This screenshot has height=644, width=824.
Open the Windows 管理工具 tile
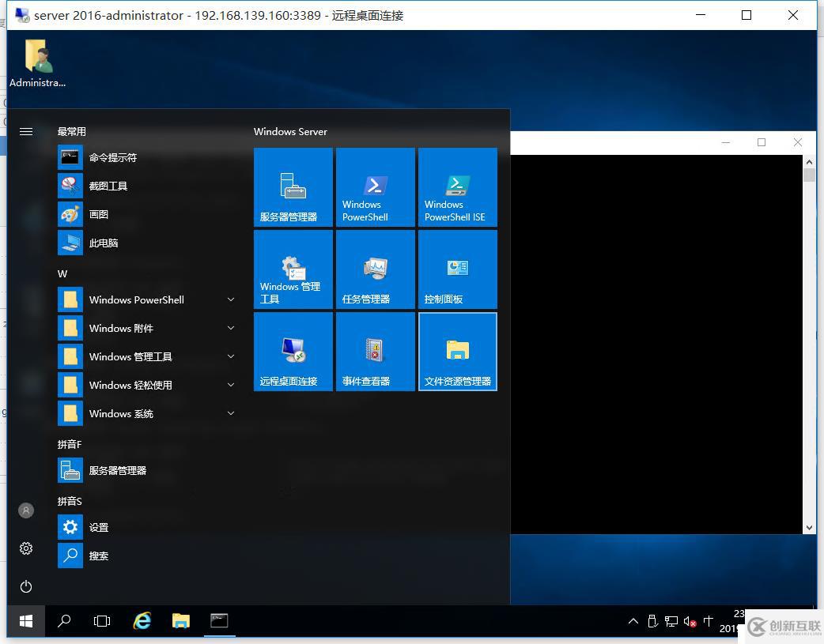point(293,269)
